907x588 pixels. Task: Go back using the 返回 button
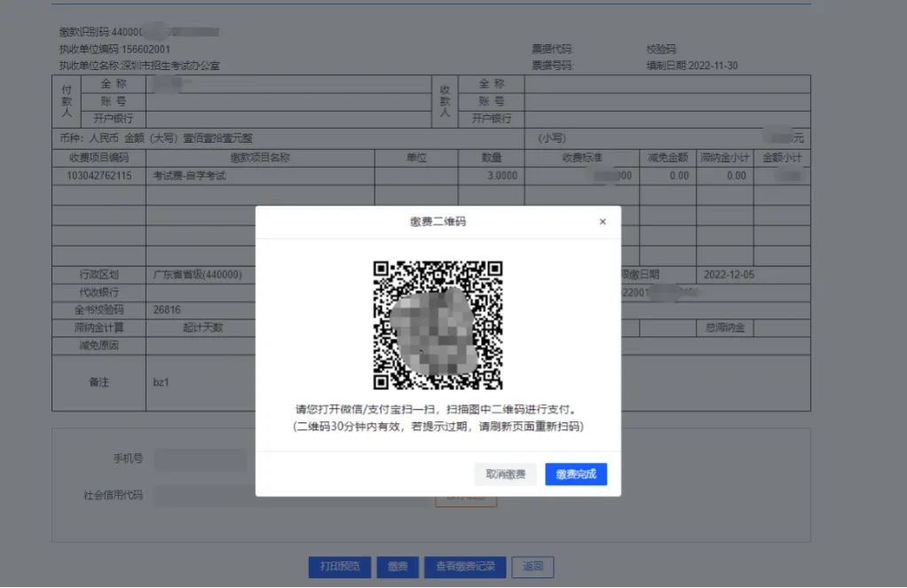(532, 567)
